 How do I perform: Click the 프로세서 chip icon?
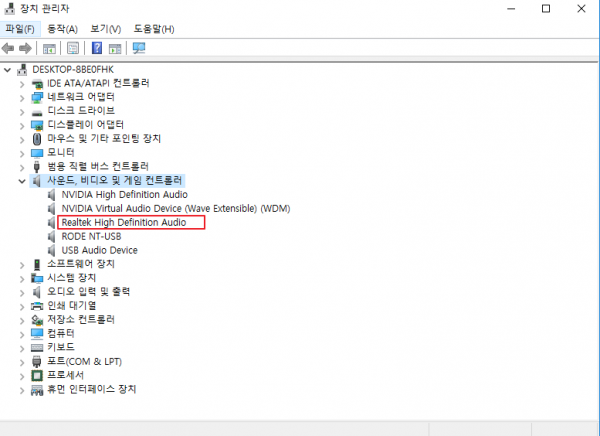37,376
